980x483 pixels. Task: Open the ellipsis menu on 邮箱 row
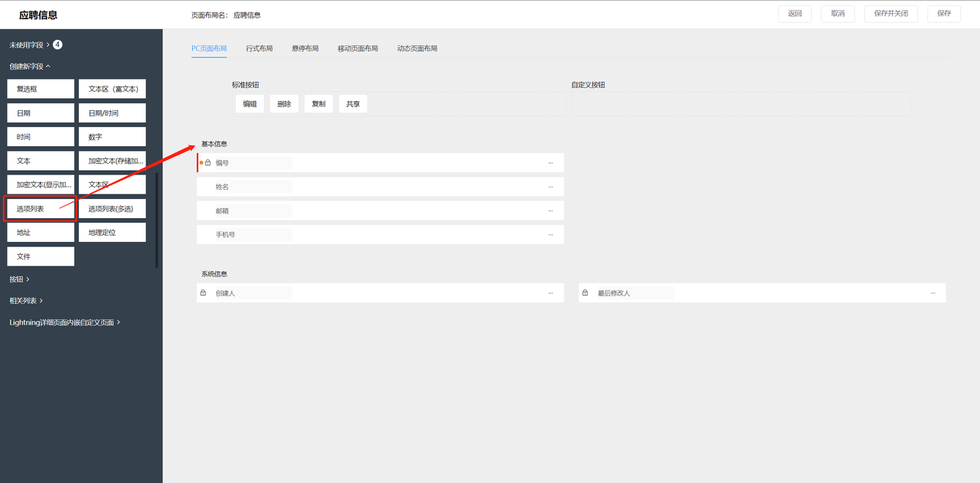click(x=550, y=210)
